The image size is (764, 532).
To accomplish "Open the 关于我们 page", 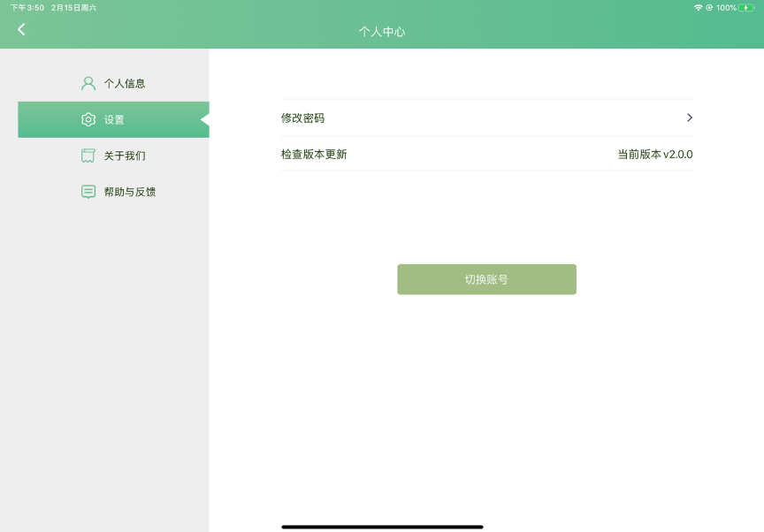I will coord(113,156).
